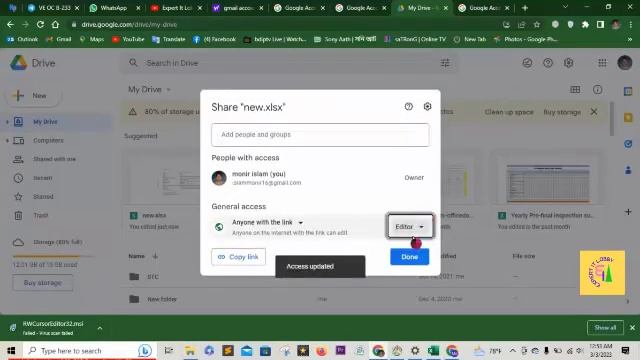Click Buy storage link in banner

[x=562, y=112]
